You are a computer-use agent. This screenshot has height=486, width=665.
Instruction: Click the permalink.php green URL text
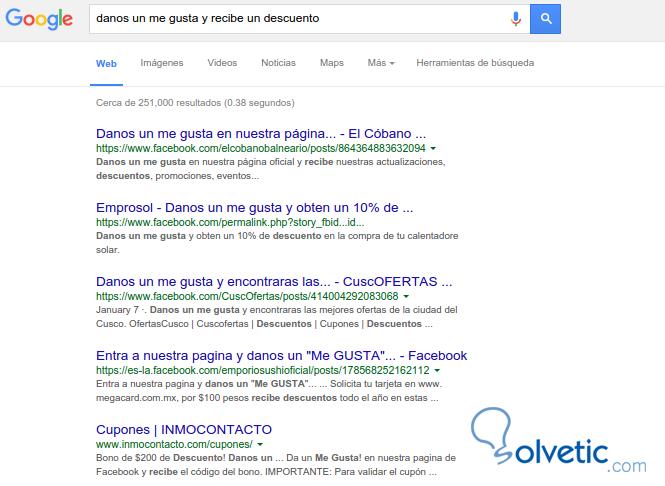click(230, 223)
